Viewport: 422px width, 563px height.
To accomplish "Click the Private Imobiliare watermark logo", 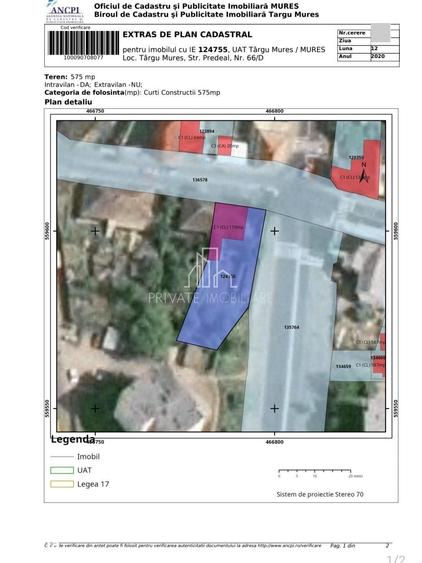I will pos(210,276).
